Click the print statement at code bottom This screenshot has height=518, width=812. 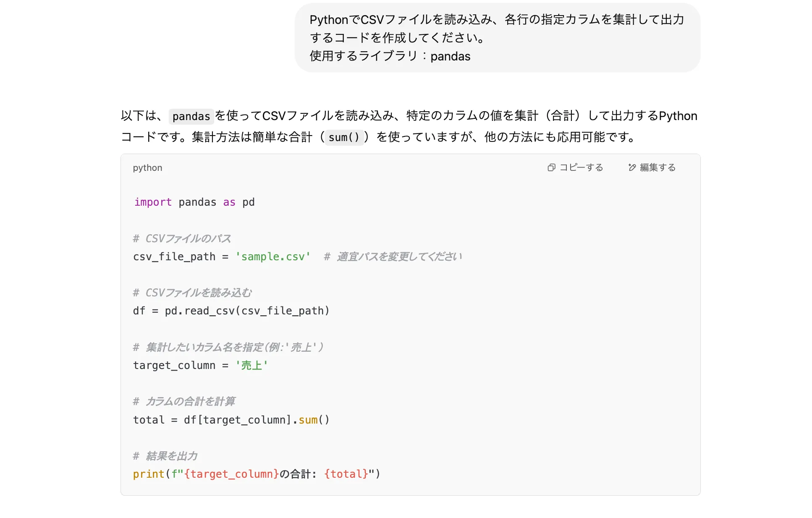point(257,474)
